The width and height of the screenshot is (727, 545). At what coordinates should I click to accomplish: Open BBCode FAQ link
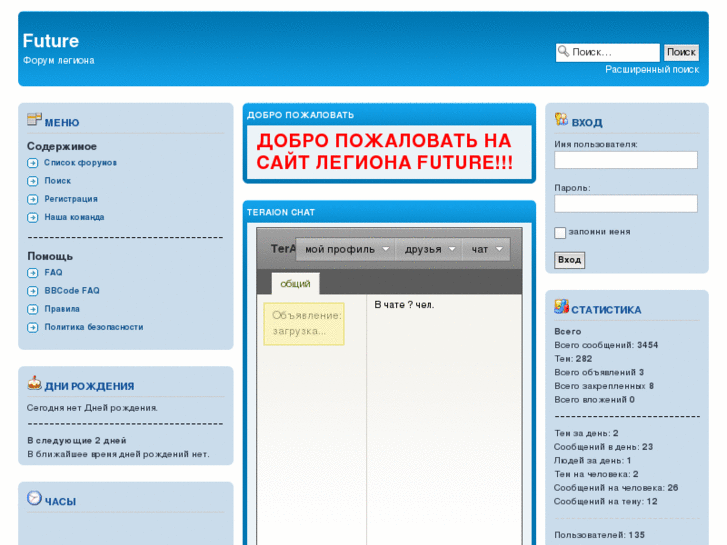pos(72,291)
